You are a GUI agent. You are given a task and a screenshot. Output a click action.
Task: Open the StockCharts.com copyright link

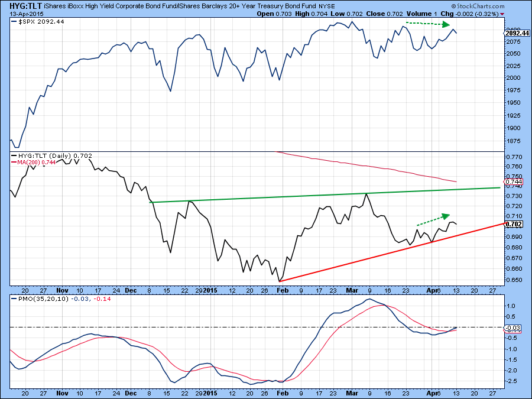coord(478,6)
